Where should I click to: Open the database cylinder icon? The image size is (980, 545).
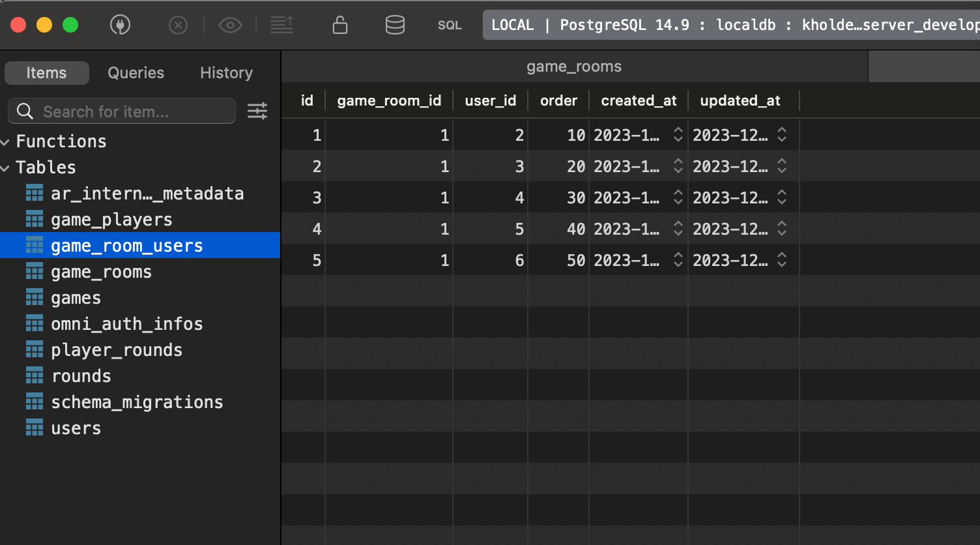pyautogui.click(x=395, y=25)
